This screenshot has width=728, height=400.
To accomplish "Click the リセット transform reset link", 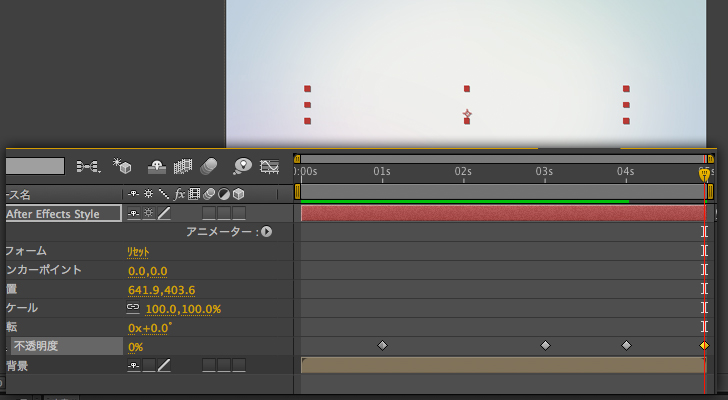I will 138,252.
